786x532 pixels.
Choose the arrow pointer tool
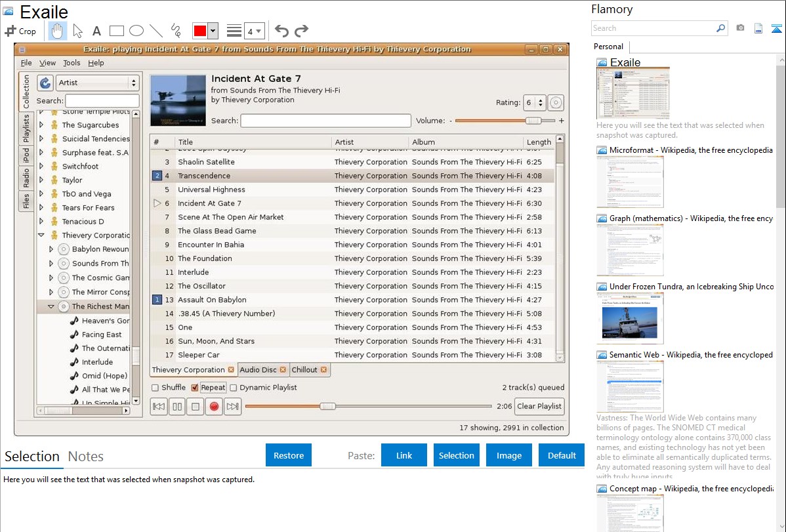click(x=77, y=31)
